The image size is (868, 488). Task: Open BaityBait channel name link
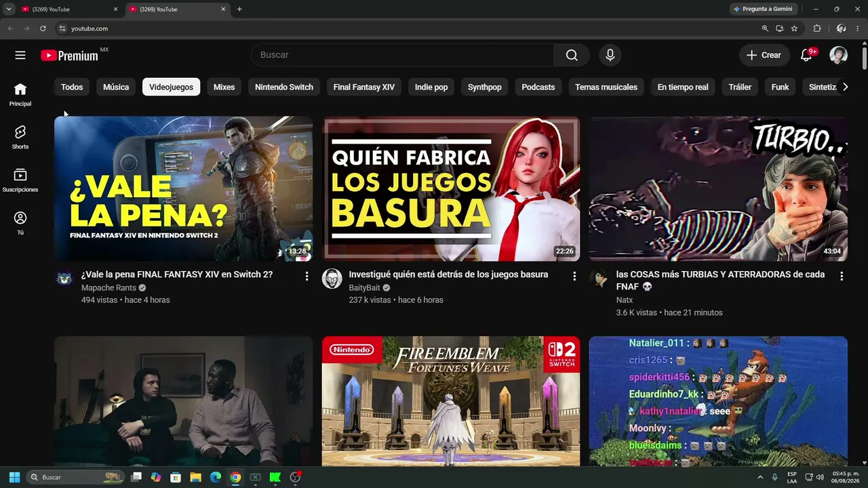(364, 288)
